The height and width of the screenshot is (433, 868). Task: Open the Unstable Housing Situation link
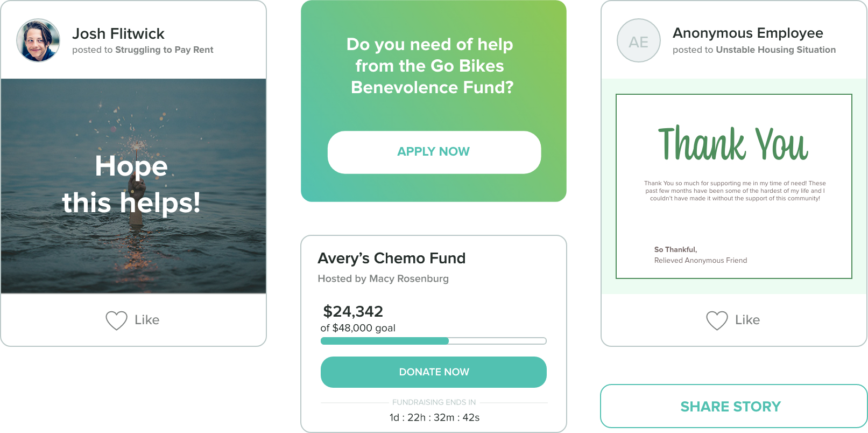775,50
